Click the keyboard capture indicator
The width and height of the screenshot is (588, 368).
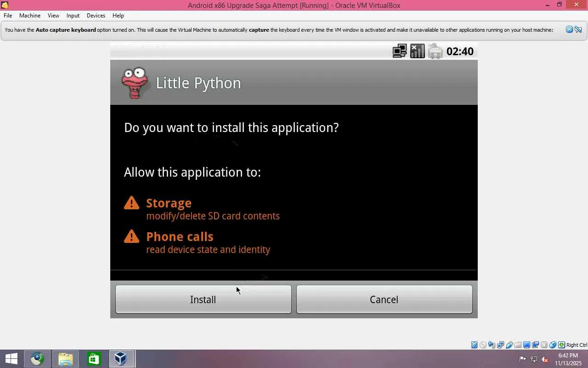pos(561,345)
